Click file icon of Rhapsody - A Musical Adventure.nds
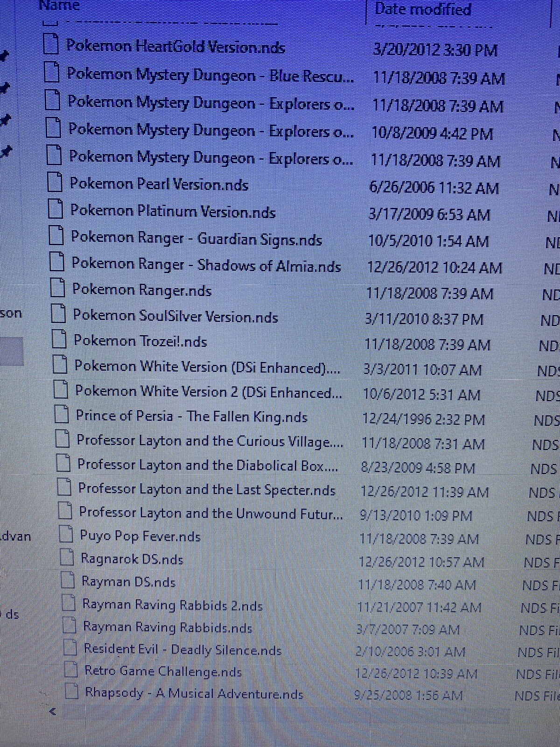 click(71, 691)
